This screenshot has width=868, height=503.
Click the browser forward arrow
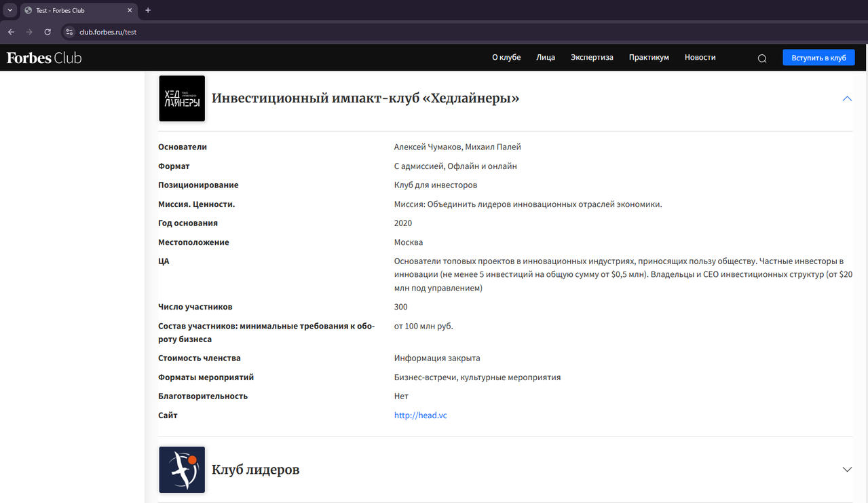pos(29,32)
